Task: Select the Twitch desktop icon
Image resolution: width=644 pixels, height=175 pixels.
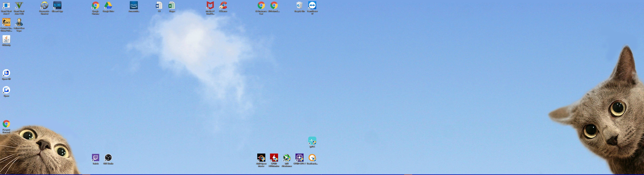Action: coord(95,159)
